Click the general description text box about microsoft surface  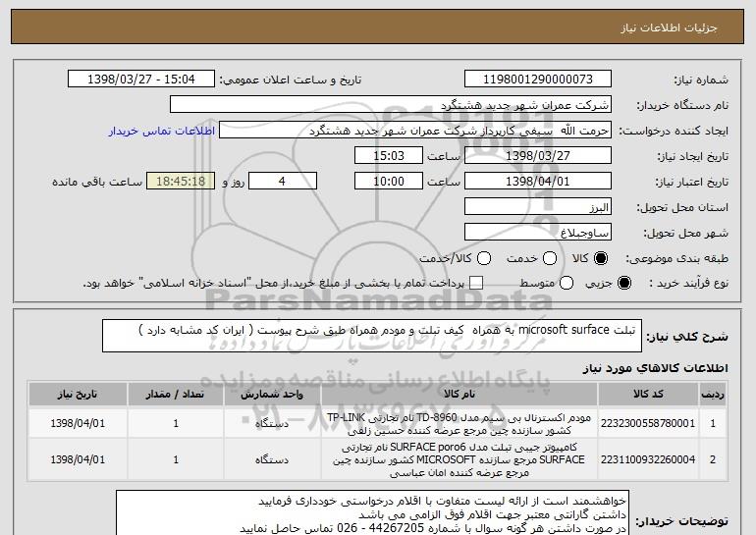(x=372, y=336)
